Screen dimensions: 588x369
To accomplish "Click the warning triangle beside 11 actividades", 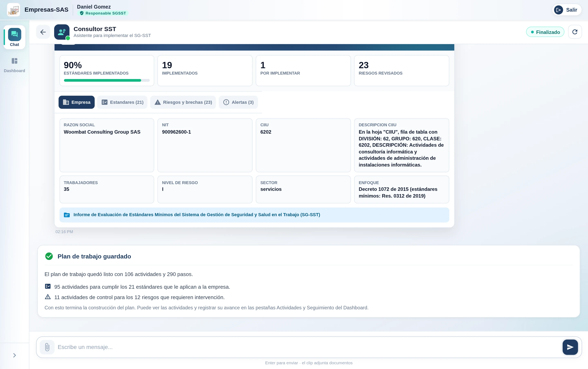I will [48, 297].
